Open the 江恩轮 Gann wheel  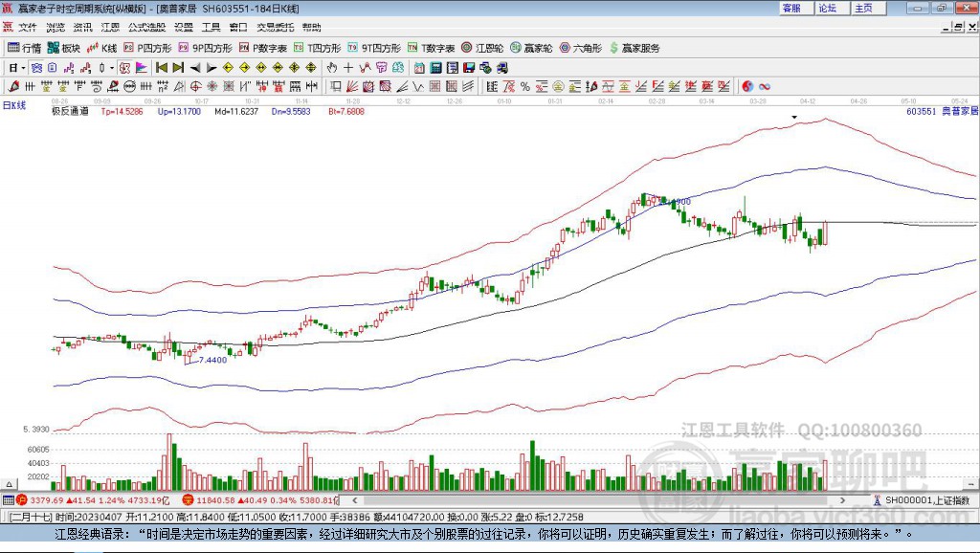pos(482,48)
